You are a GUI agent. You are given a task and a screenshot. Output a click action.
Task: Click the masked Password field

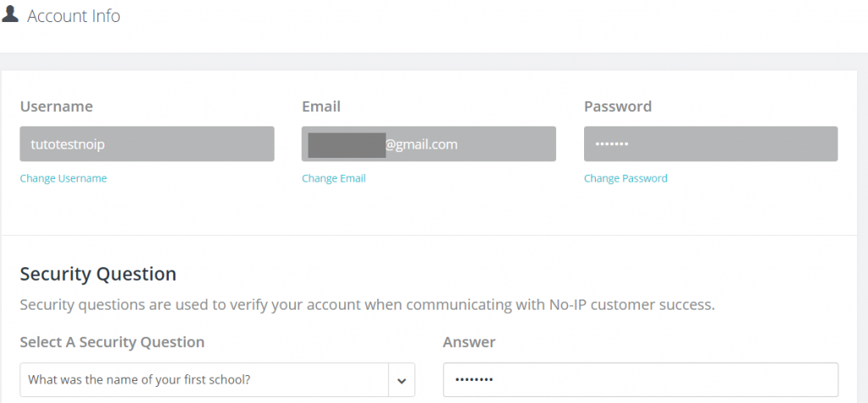click(x=710, y=144)
